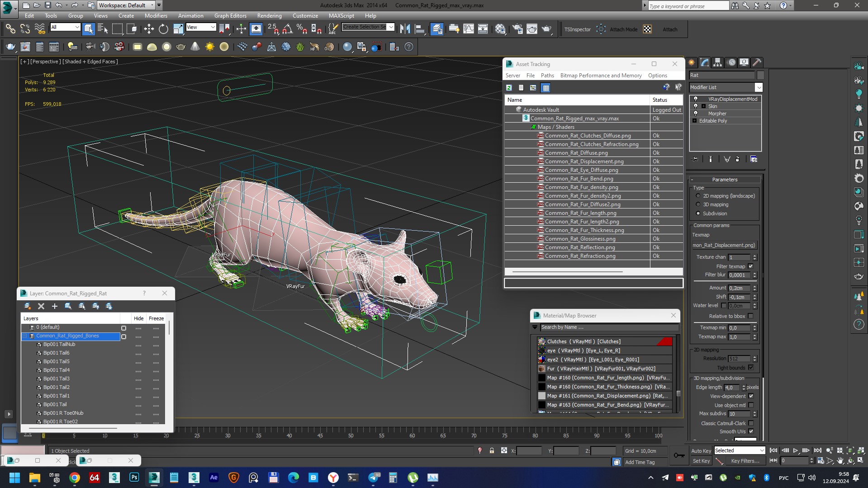Select the Rotate tool in main toolbar
The image size is (868, 488).
pos(163,29)
